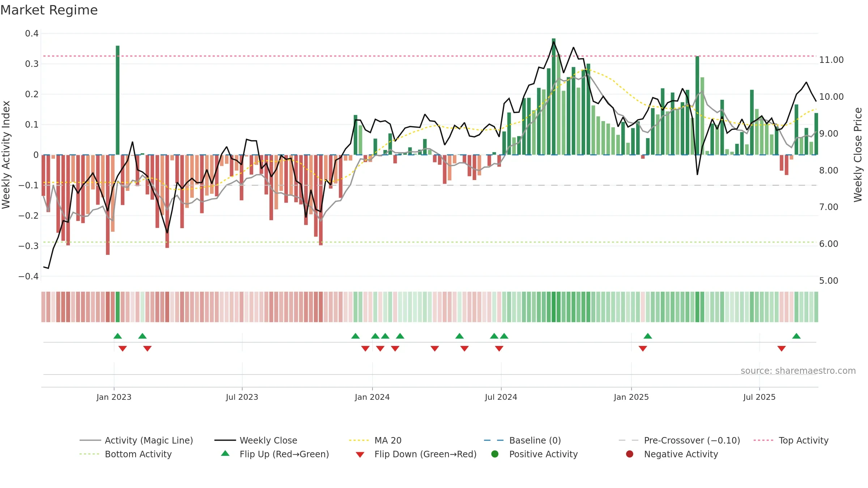Toggle the Baseline (0) legend entry
Viewport: 868px width, 488px height.
click(x=522, y=440)
